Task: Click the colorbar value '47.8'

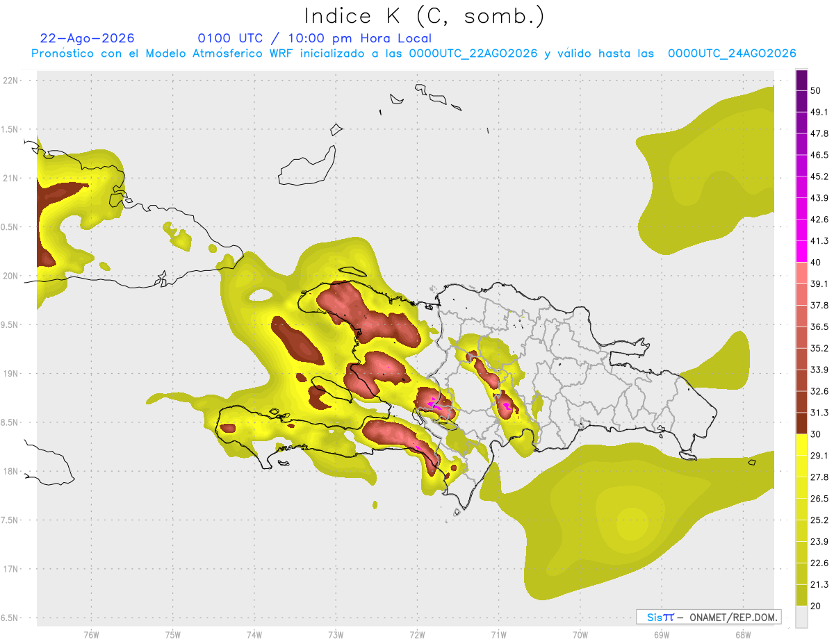Action: (x=819, y=134)
